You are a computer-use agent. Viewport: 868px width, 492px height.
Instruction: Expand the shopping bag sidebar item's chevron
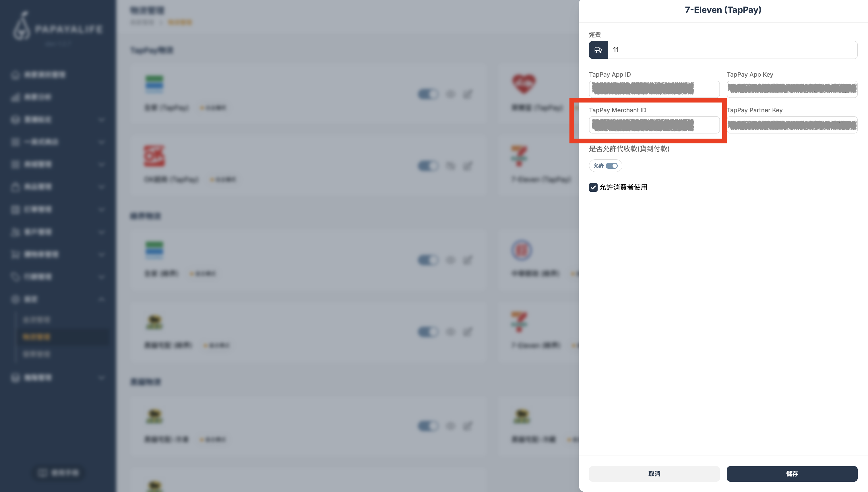(x=101, y=187)
